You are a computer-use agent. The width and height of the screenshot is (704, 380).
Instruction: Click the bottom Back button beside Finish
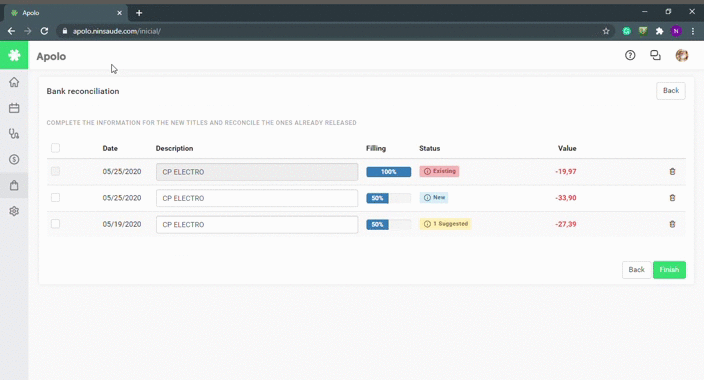coord(636,270)
